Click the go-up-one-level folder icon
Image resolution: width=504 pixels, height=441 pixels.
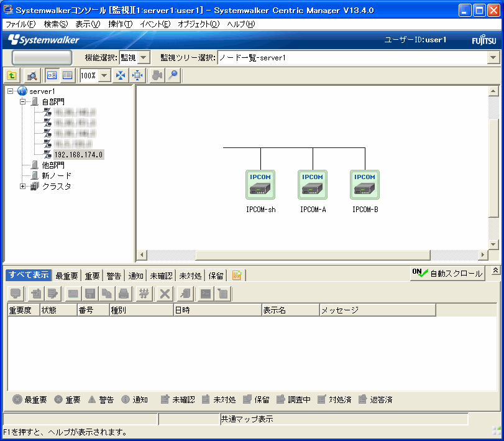[12, 76]
